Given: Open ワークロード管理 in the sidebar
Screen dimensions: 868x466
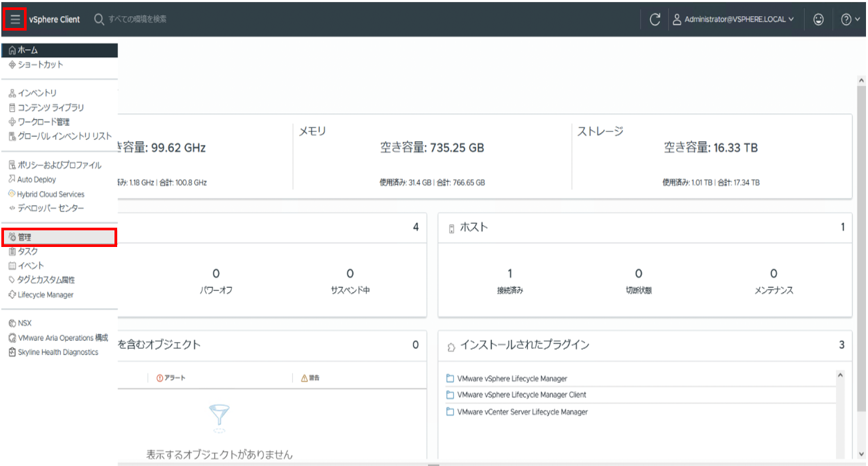Looking at the screenshot, I should tap(59, 122).
